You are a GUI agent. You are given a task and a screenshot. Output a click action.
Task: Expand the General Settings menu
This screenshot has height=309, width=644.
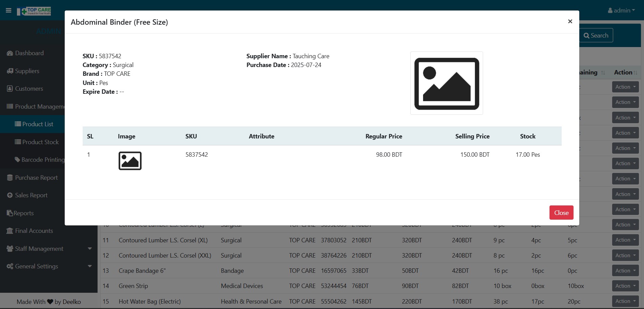click(x=49, y=266)
